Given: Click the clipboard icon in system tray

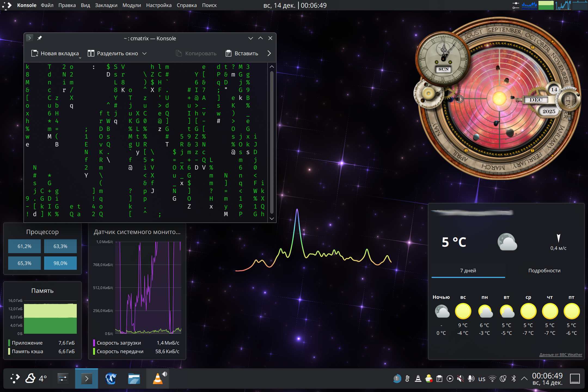Looking at the screenshot, I should point(439,379).
